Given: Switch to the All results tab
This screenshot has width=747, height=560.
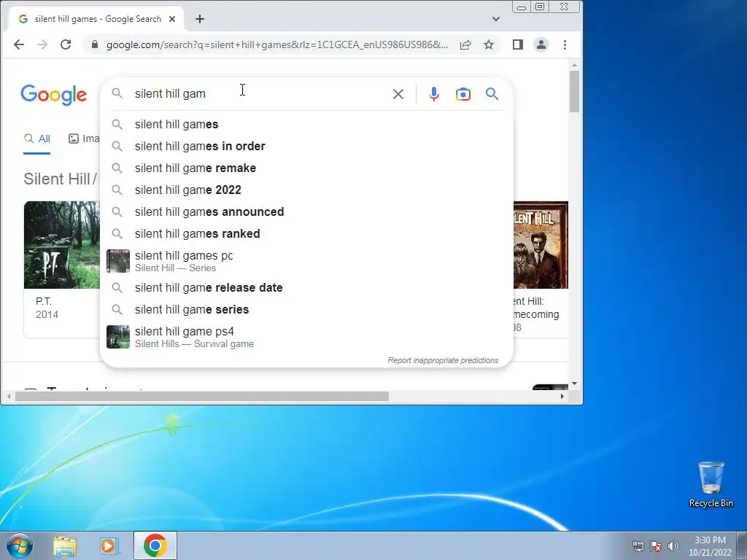Looking at the screenshot, I should pyautogui.click(x=37, y=139).
